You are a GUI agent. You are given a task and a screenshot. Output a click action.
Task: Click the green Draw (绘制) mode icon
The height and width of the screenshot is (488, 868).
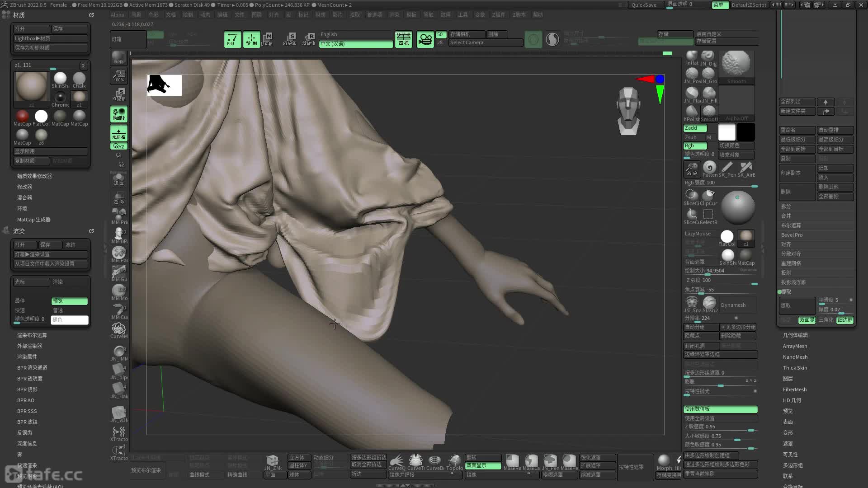(251, 39)
